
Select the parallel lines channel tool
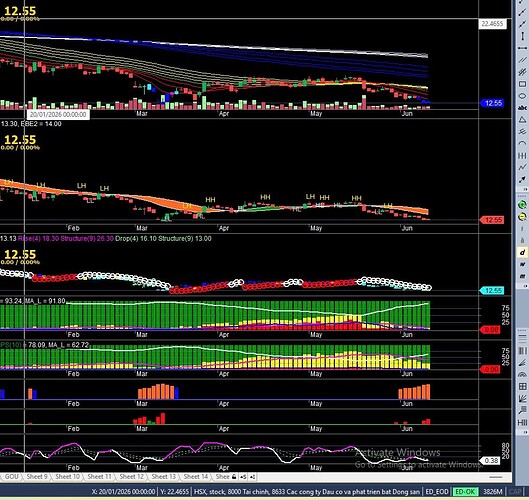(x=522, y=60)
